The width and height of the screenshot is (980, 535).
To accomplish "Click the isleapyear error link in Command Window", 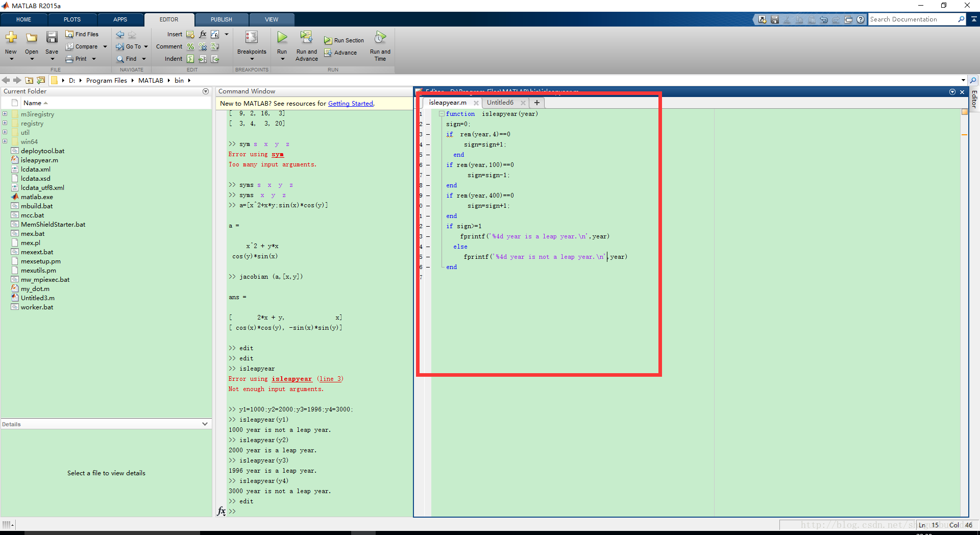I will (x=291, y=379).
